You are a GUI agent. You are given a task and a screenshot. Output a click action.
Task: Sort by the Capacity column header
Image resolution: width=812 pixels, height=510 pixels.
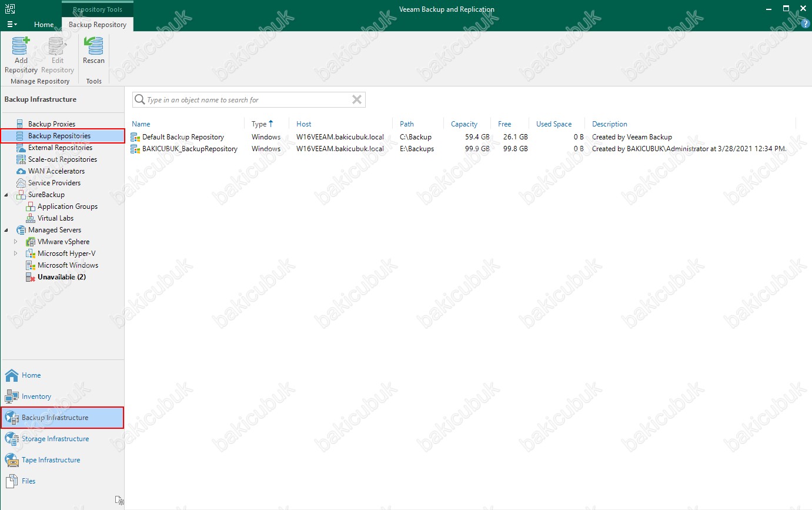(465, 124)
